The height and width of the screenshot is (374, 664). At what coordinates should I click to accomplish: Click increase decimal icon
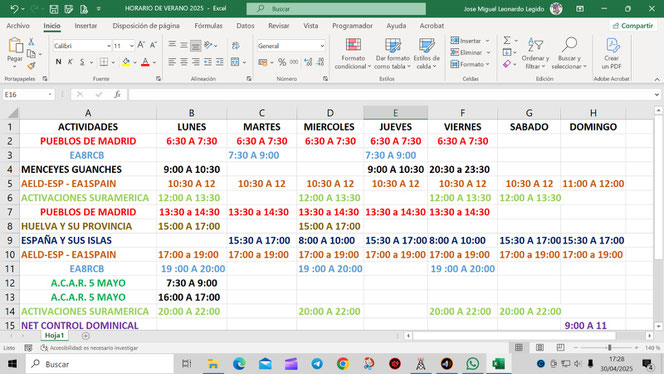pos(308,62)
